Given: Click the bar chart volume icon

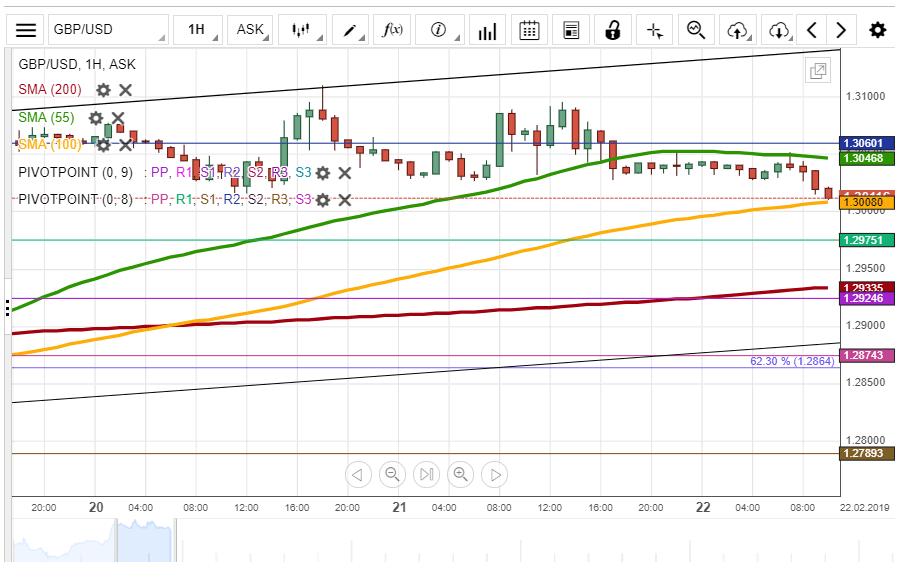Looking at the screenshot, I should (487, 30).
